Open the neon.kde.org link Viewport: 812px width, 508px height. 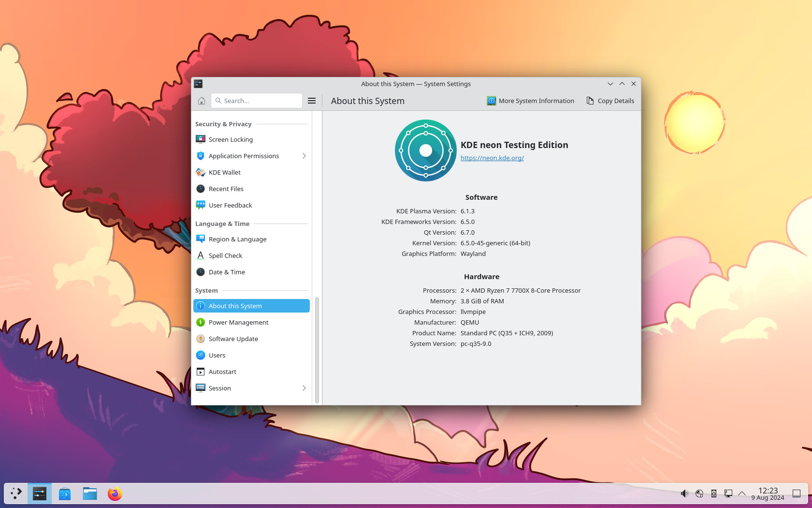492,158
